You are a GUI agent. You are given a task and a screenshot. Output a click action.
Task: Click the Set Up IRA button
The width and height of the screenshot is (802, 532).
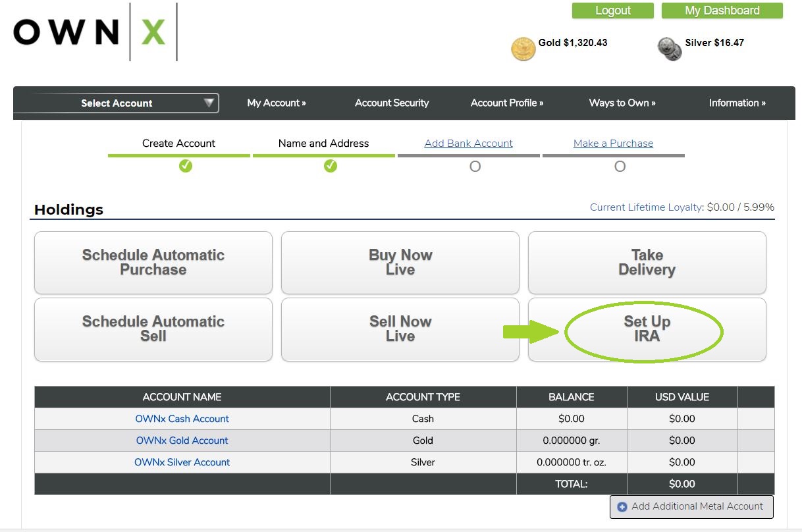pos(647,329)
